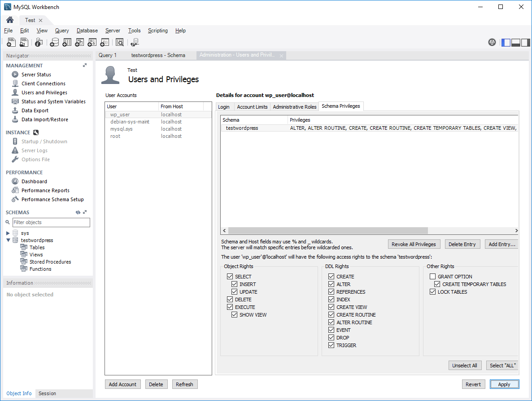Create a new table toolbar icon

click(67, 42)
